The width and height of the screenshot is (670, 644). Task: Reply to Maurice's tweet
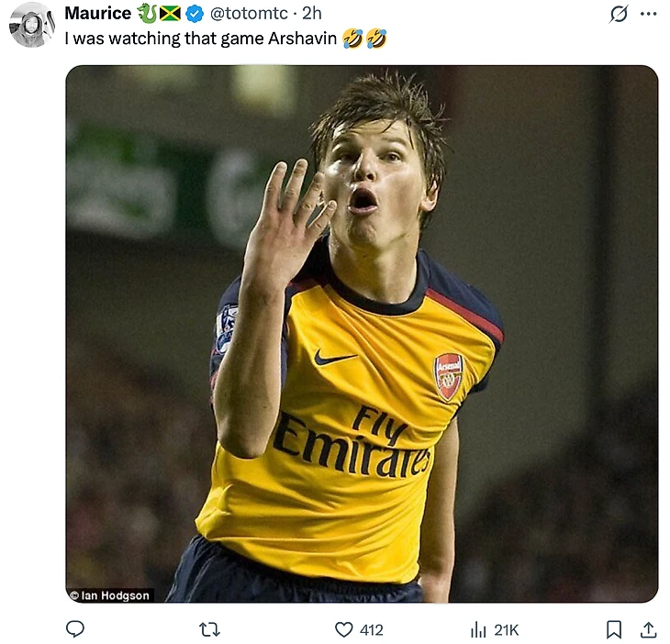tap(76, 629)
